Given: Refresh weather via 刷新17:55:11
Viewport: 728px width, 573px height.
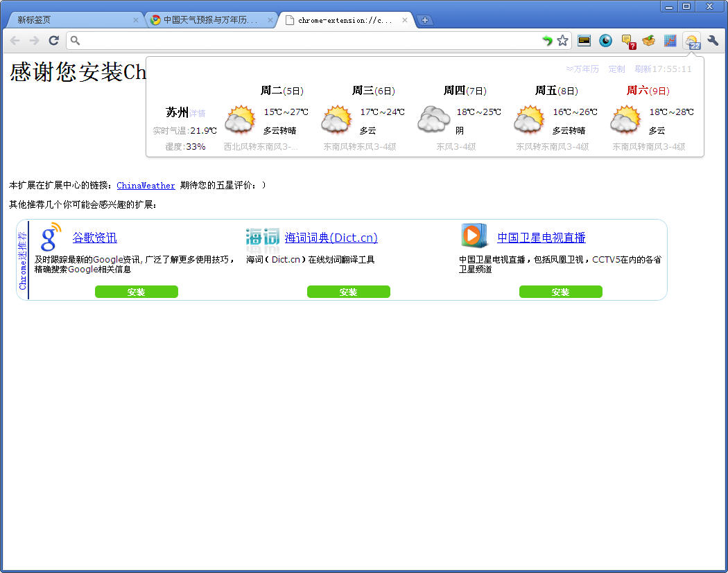Looking at the screenshot, I should click(663, 69).
